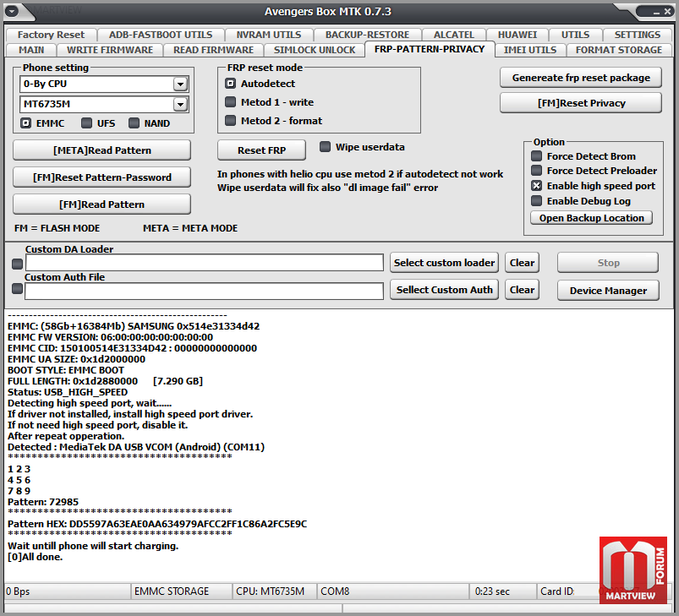
Task: Click Select custom loader button
Action: [x=444, y=263]
